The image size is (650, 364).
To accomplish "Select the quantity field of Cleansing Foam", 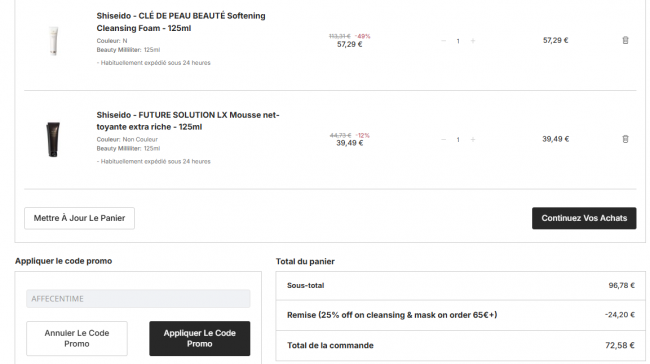I will click(x=458, y=41).
